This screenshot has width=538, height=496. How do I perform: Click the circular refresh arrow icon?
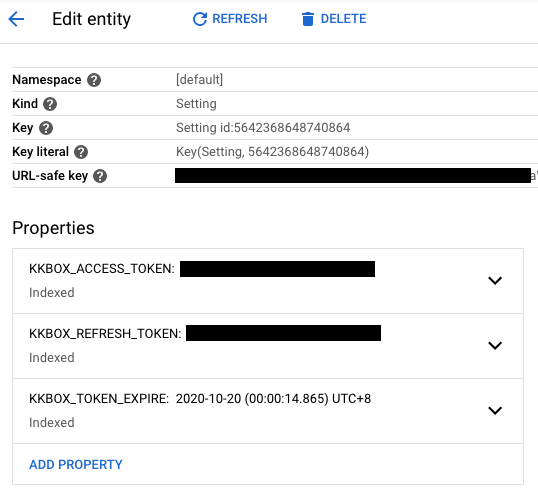click(200, 19)
